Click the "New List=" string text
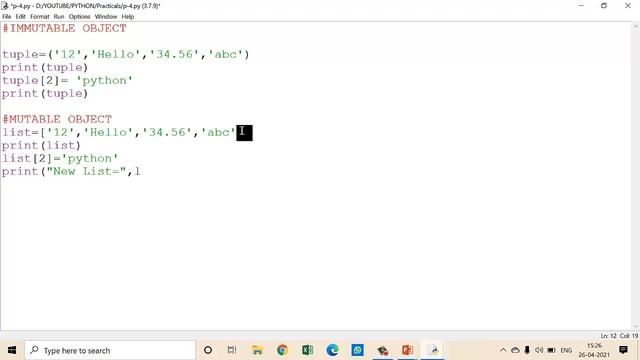The height and width of the screenshot is (360, 640). coord(87,171)
